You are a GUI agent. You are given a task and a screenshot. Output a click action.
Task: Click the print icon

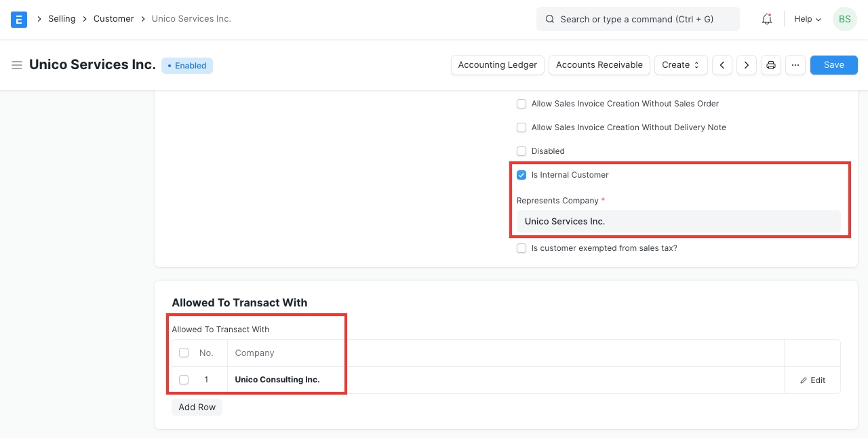(x=771, y=65)
